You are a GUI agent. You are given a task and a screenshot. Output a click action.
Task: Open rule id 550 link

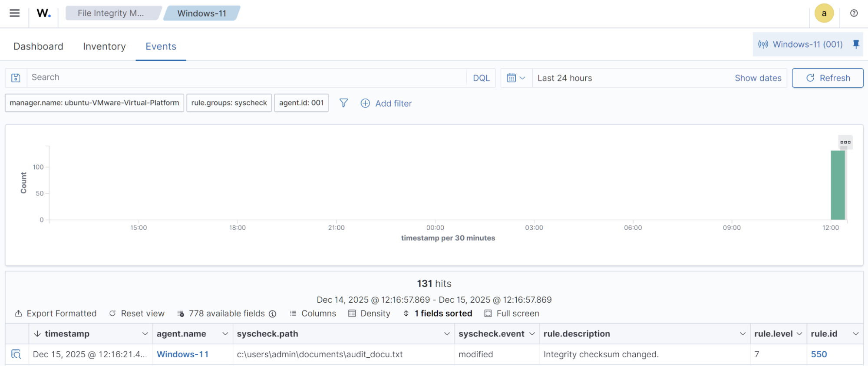click(x=818, y=354)
